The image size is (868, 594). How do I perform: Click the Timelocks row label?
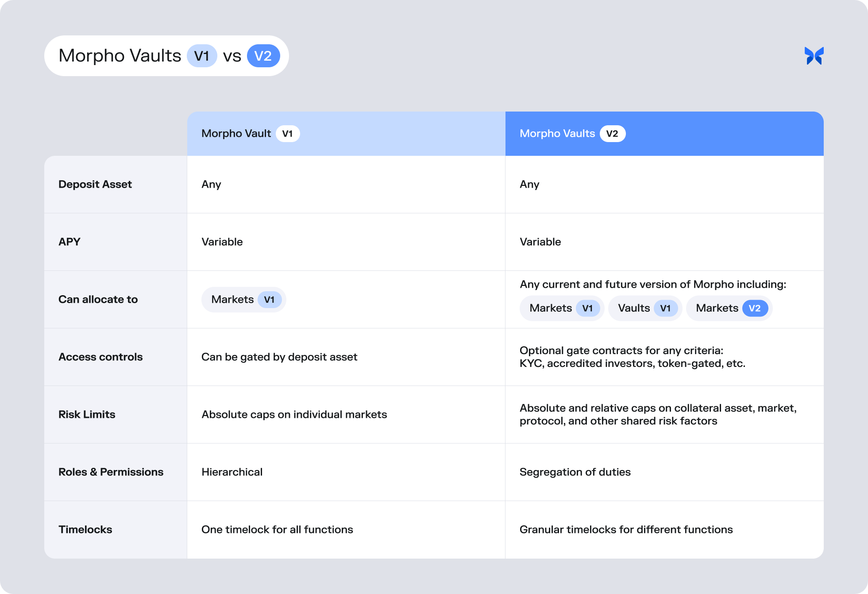(85, 529)
